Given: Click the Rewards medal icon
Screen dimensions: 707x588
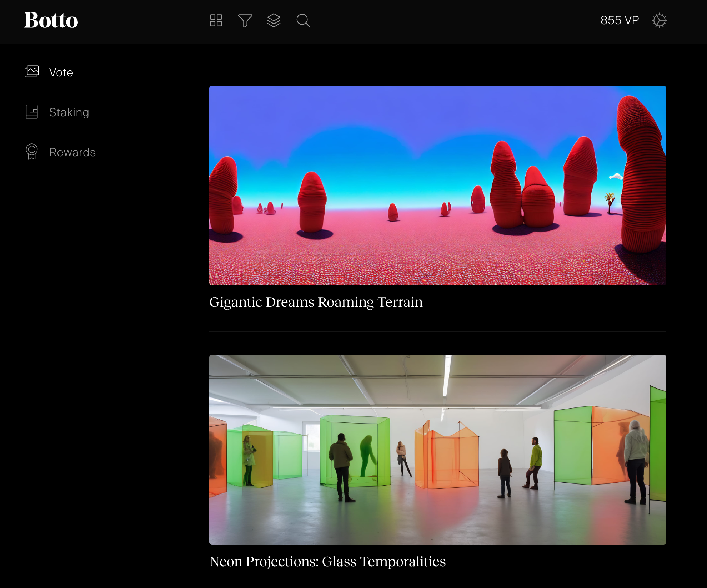Looking at the screenshot, I should (32, 152).
